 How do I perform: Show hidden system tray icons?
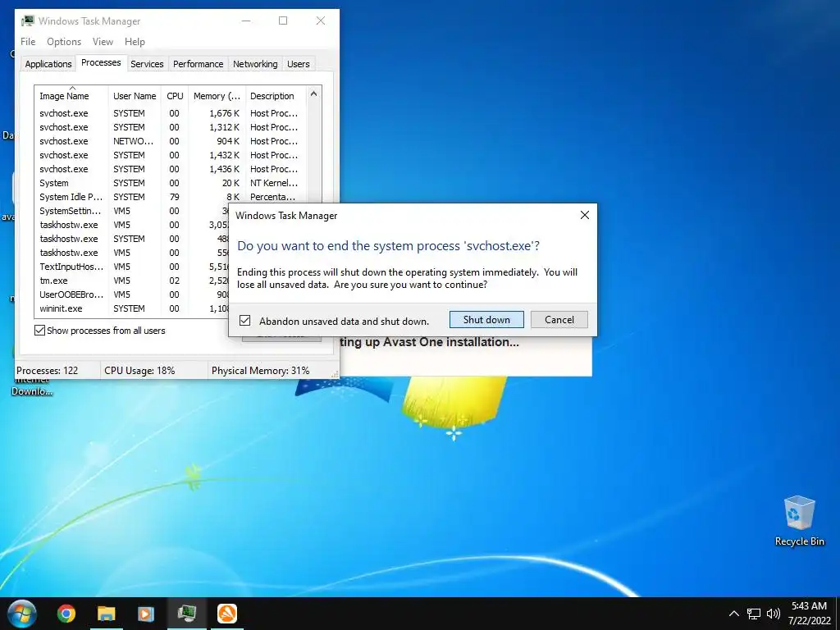(x=734, y=614)
